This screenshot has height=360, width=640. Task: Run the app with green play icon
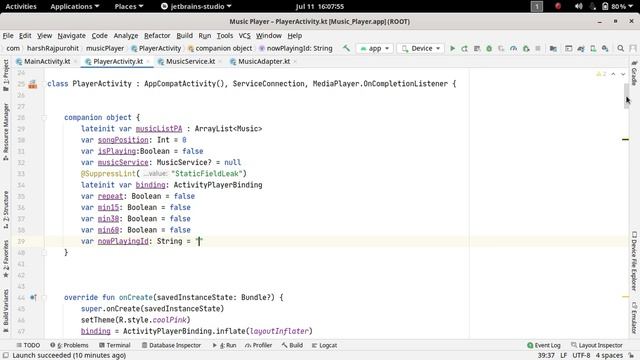pos(452,48)
